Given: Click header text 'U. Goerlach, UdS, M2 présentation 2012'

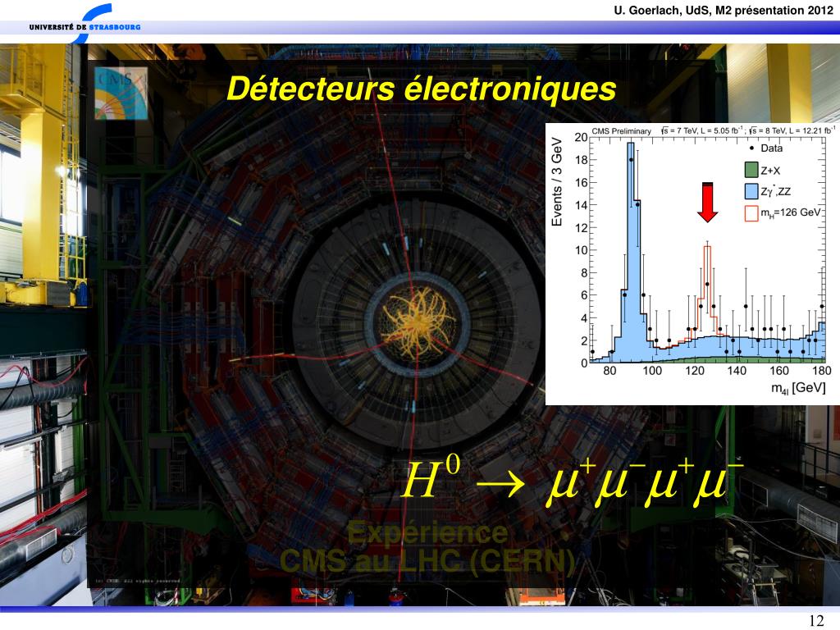Looking at the screenshot, I should point(724,10).
